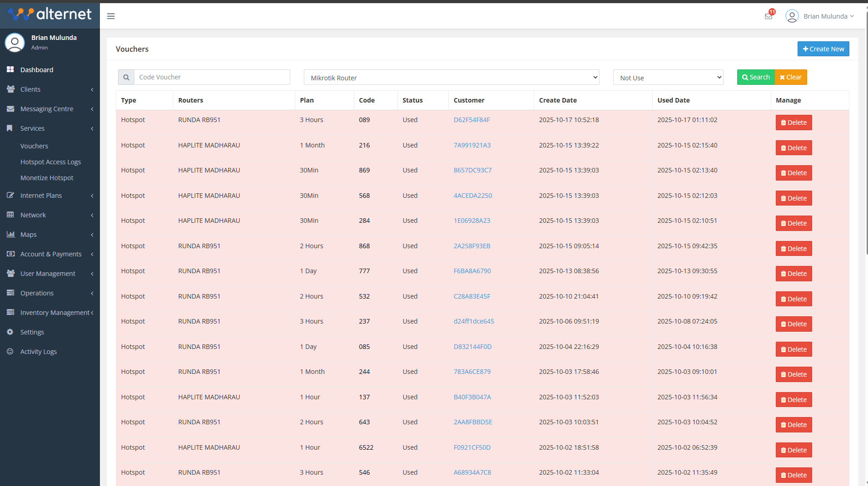Select Monetize Hotspot in the sidebar
Viewport: 868px width, 486px height.
click(47, 178)
